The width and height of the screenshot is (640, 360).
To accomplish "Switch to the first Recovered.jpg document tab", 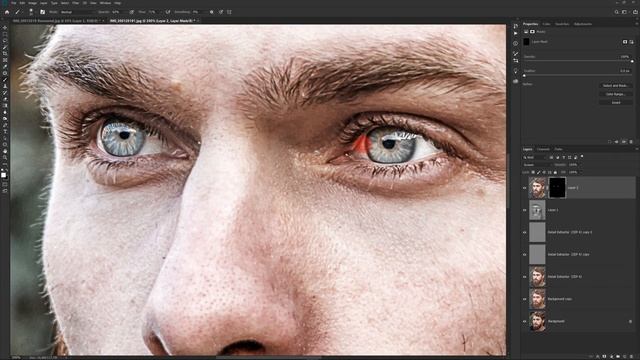I will tap(57, 20).
